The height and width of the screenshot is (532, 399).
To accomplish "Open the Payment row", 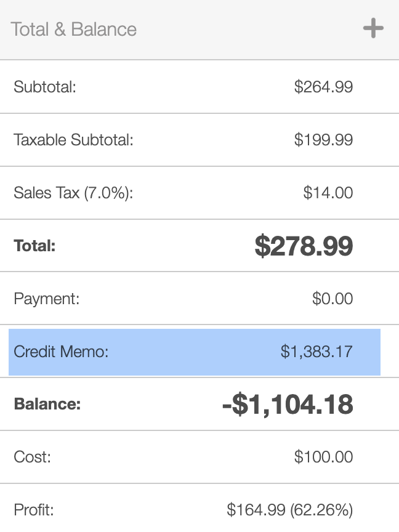I will (199, 298).
